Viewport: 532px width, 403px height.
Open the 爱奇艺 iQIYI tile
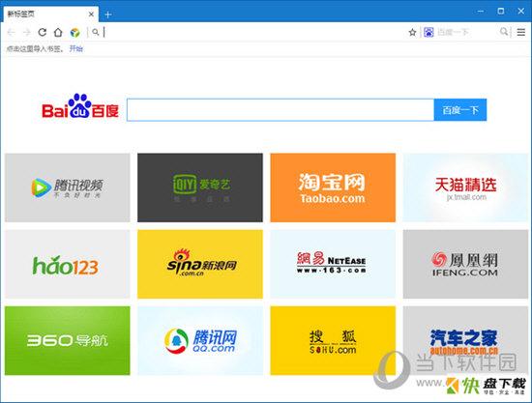(200, 187)
